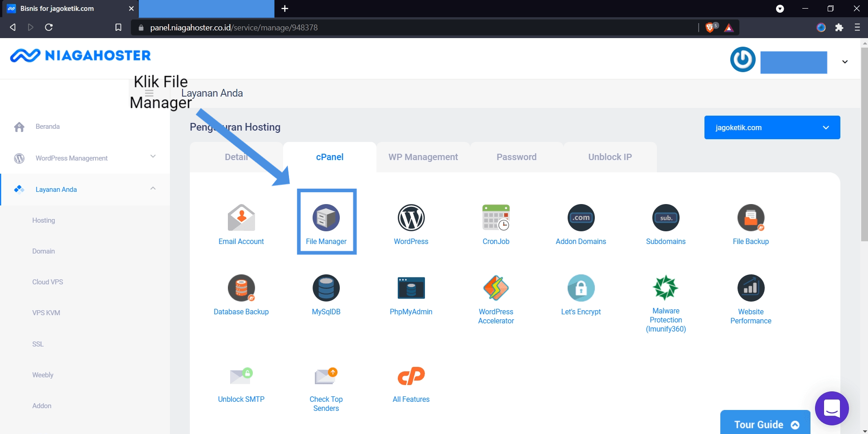The height and width of the screenshot is (434, 868).
Task: Open the Email Account icon
Action: tap(241, 218)
